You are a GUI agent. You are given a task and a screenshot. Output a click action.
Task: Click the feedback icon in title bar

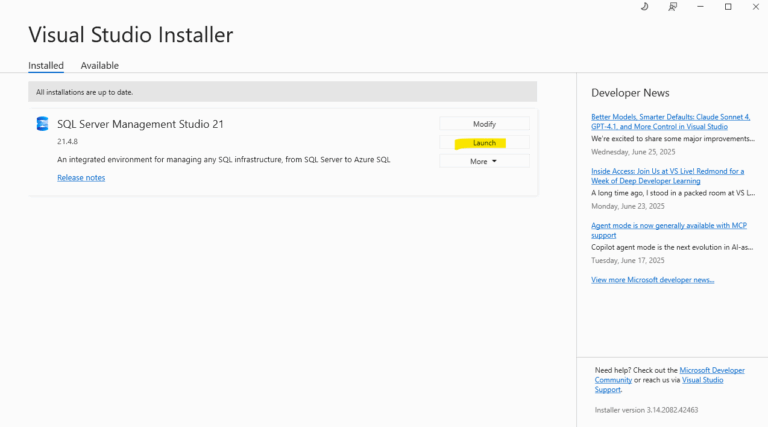673,7
